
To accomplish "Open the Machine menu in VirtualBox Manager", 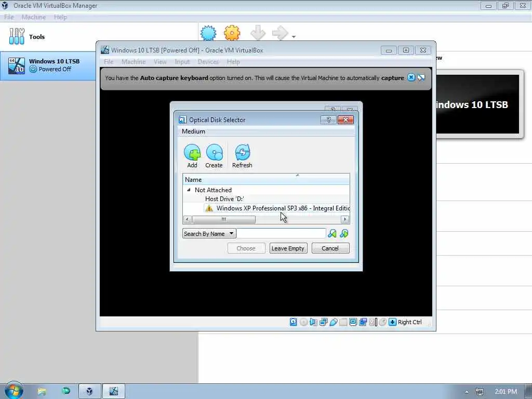I will 34,17.
